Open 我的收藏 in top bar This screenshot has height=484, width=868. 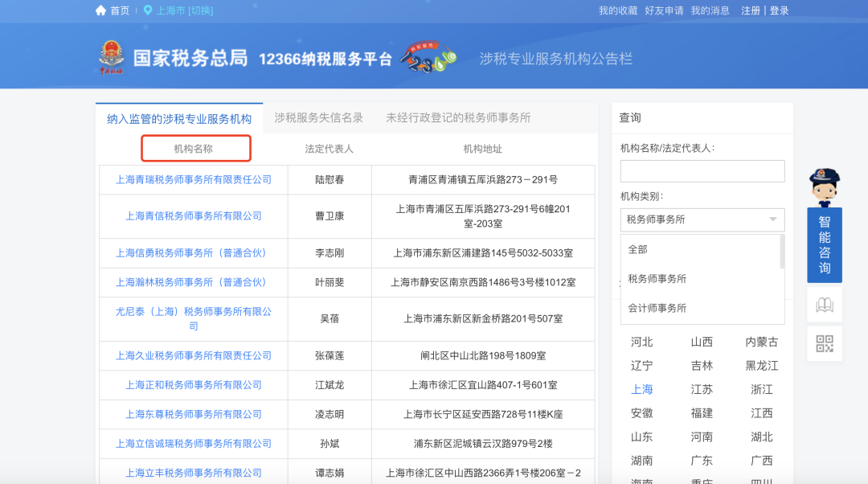(x=618, y=10)
